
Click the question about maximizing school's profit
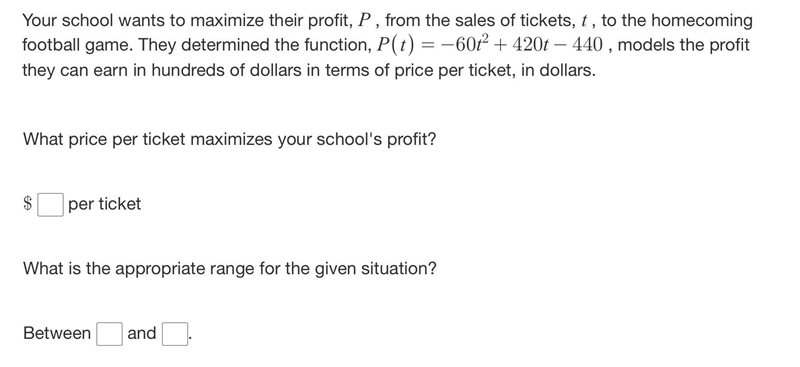(230, 139)
